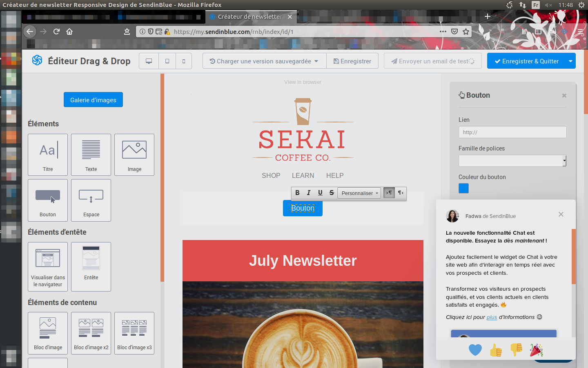Open Famille de polices dropdown

click(512, 161)
